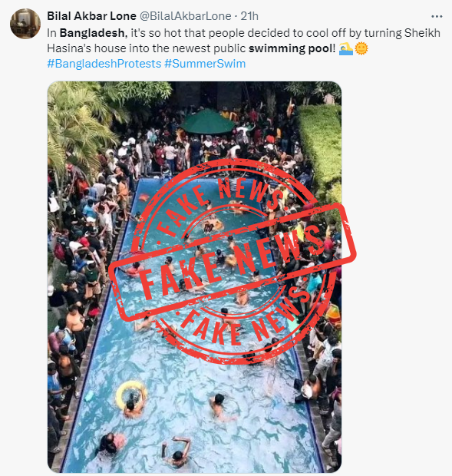Open the attached crowded pool photo
Screen dimensions: 452x476
click(194, 277)
